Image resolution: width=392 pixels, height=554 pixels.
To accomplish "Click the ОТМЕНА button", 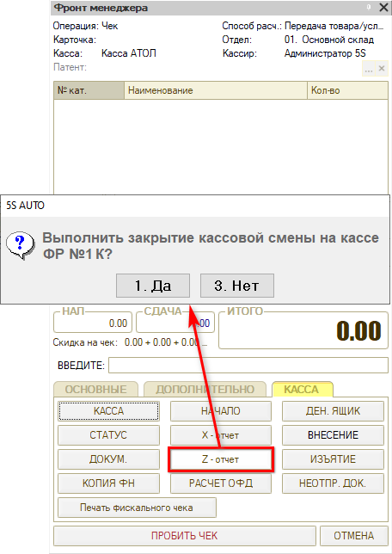I will [354, 536].
